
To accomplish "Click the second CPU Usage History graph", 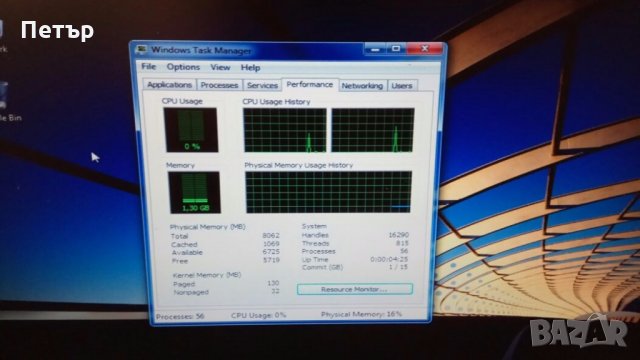I will (373, 130).
